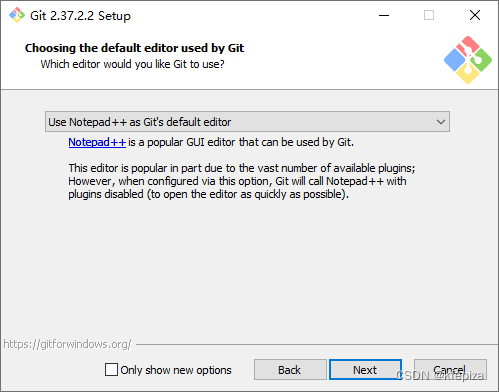
Task: Click 'Which editor would you like' subtitle
Action: coord(133,64)
